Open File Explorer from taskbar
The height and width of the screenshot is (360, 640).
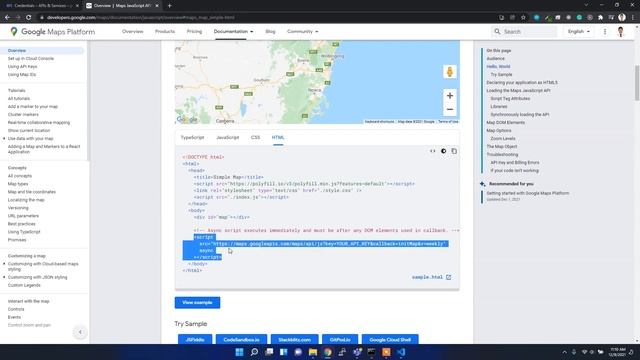313,352
